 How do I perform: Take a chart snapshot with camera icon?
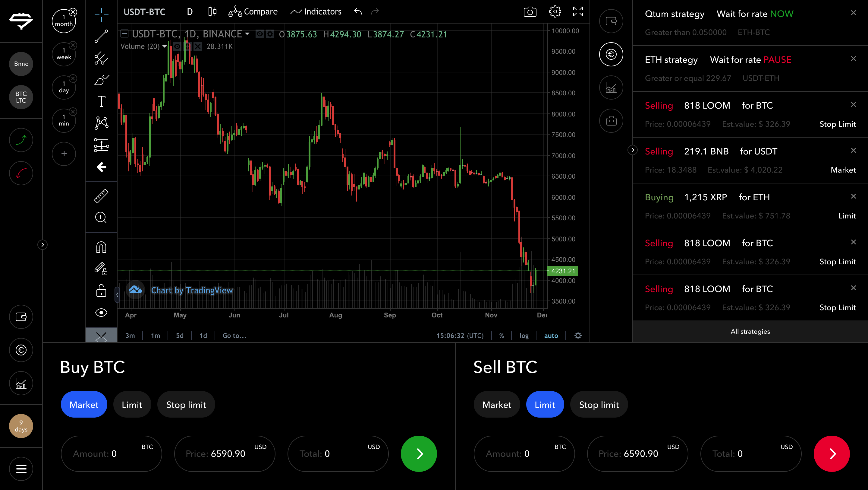pyautogui.click(x=530, y=12)
